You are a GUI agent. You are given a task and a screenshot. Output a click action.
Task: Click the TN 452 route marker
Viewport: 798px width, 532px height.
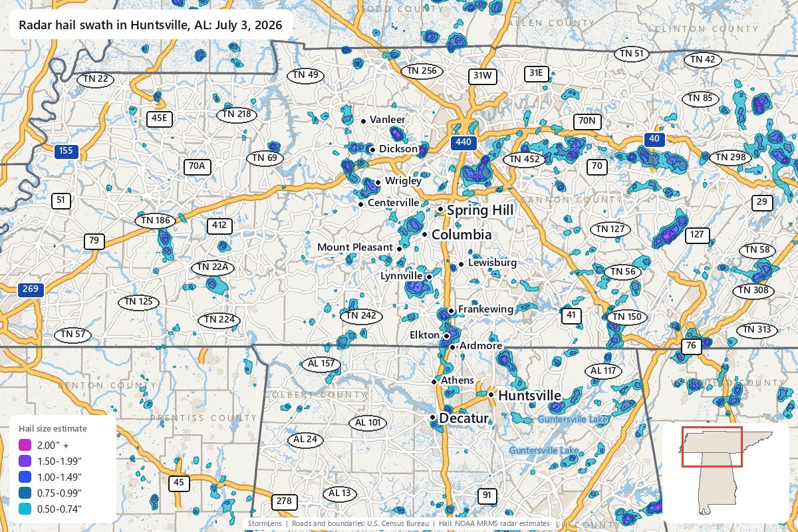pos(523,160)
